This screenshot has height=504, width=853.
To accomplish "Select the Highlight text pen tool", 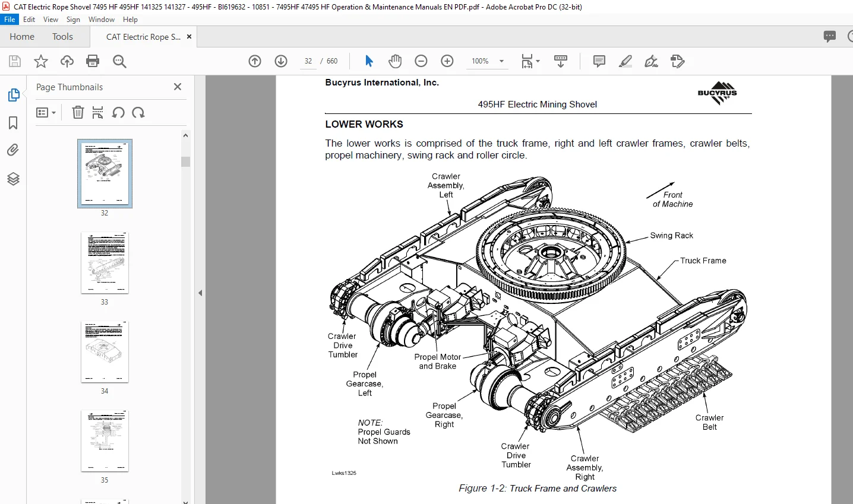I will pyautogui.click(x=625, y=61).
